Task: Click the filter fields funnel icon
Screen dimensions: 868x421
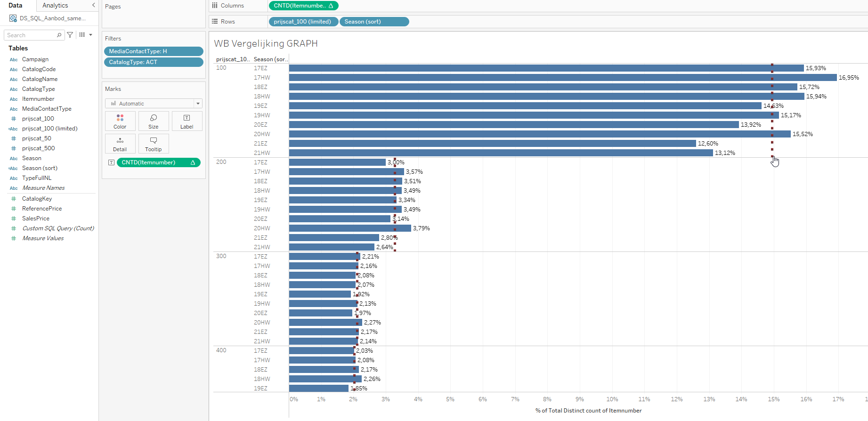Action: point(70,35)
